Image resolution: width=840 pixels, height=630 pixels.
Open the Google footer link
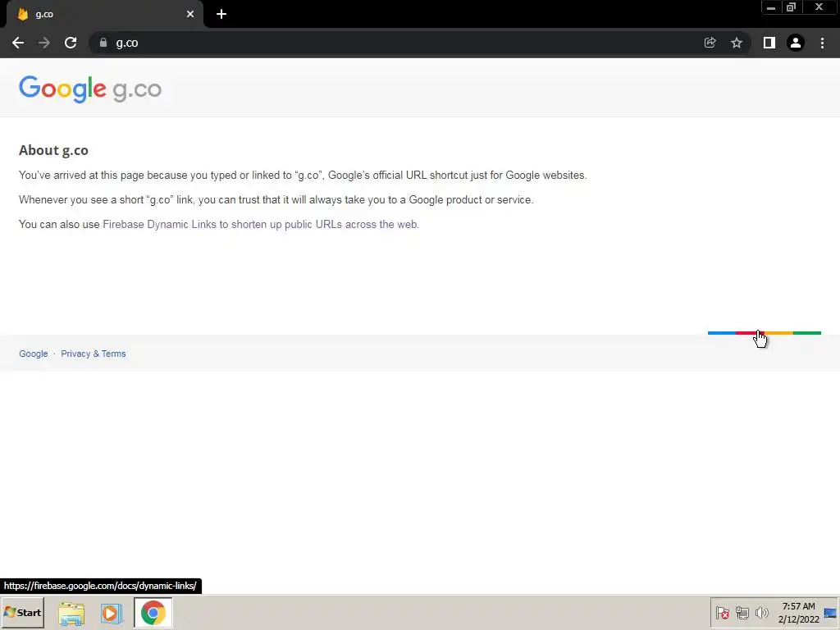[33, 354]
